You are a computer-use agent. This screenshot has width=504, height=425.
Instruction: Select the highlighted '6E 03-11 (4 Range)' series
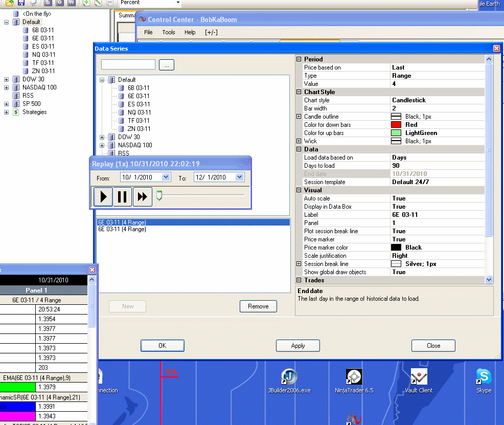click(x=193, y=222)
